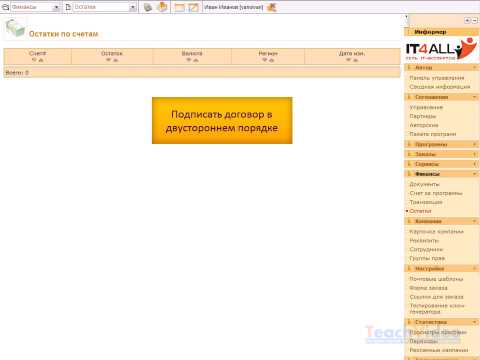The image size is (480, 360).
Task: Open the Управление link under Соглашения
Action: [x=426, y=107]
